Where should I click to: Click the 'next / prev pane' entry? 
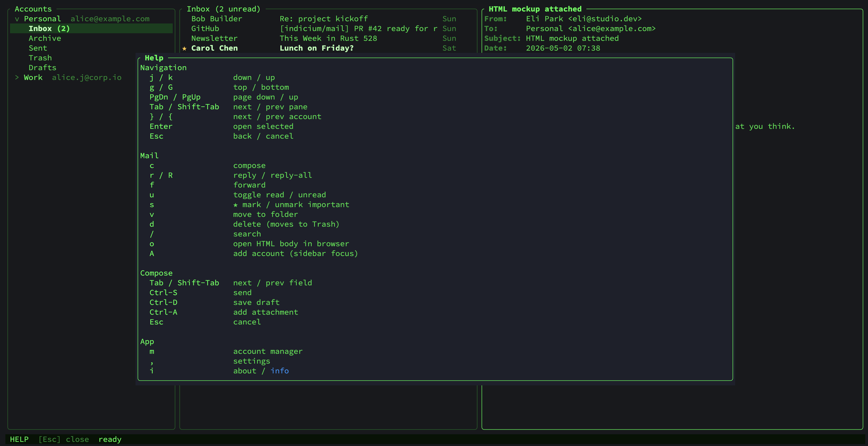270,107
